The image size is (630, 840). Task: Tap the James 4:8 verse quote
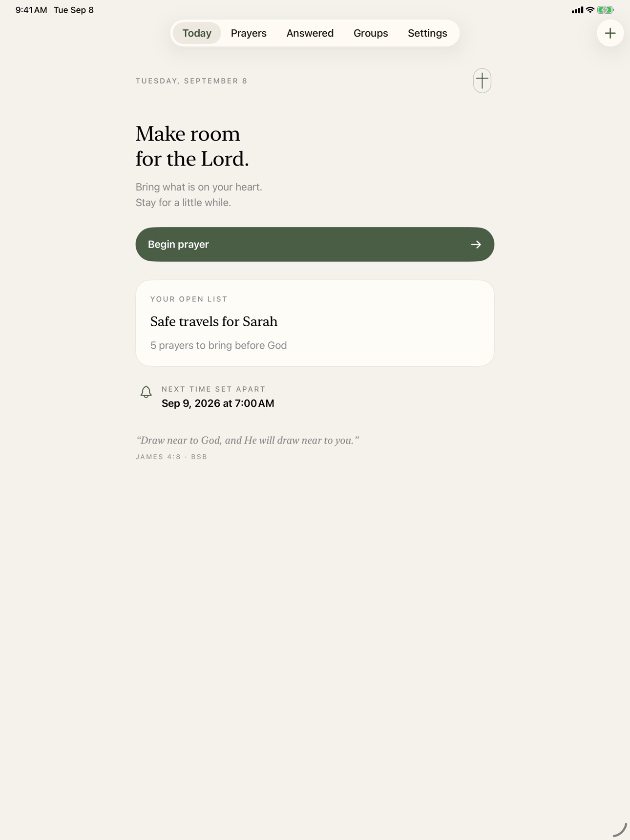coord(248,441)
